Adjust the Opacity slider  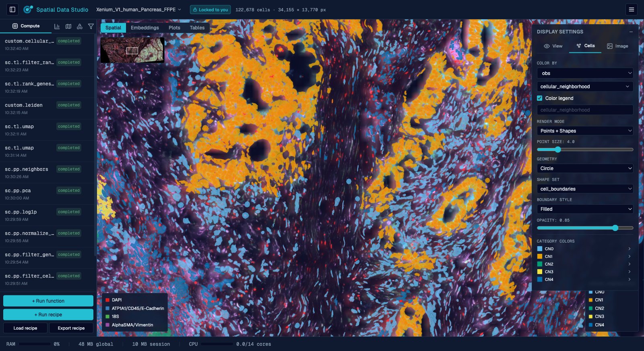585,228
